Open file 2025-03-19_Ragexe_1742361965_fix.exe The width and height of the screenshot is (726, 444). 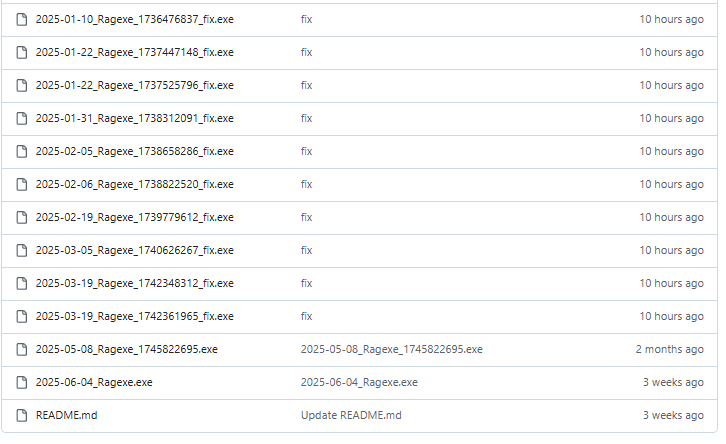coord(135,316)
